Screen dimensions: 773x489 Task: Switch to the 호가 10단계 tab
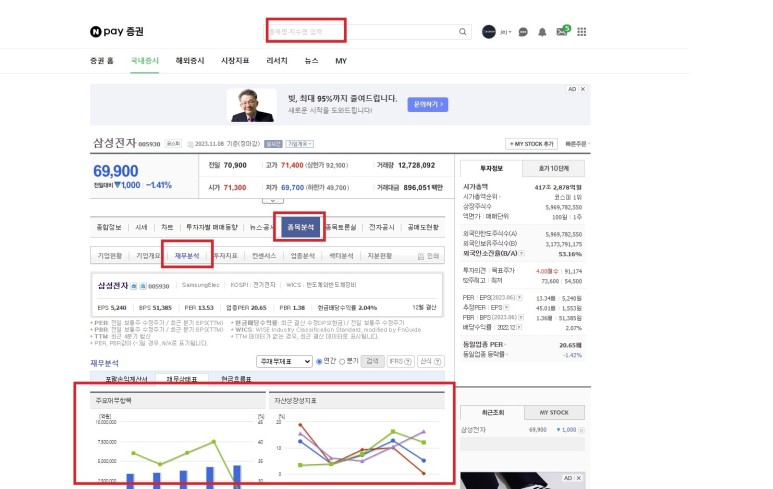554,169
